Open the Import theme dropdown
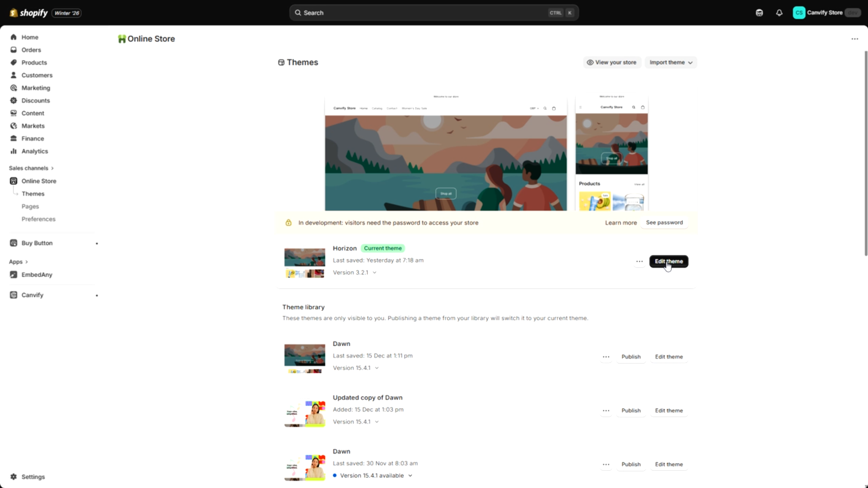 click(x=670, y=62)
